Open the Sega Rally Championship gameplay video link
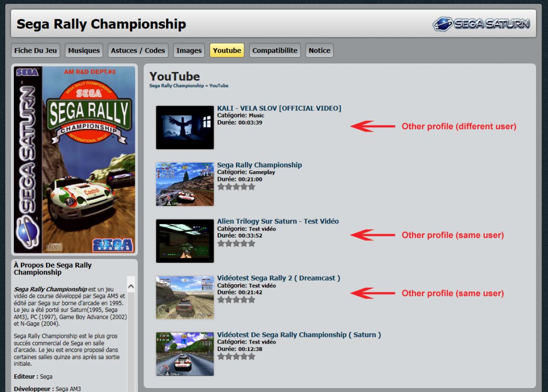The width and height of the screenshot is (548, 392). pos(259,165)
